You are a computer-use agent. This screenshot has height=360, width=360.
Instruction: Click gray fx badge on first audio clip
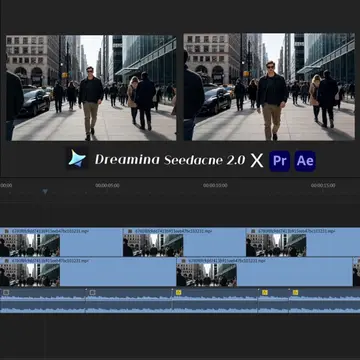(6, 292)
